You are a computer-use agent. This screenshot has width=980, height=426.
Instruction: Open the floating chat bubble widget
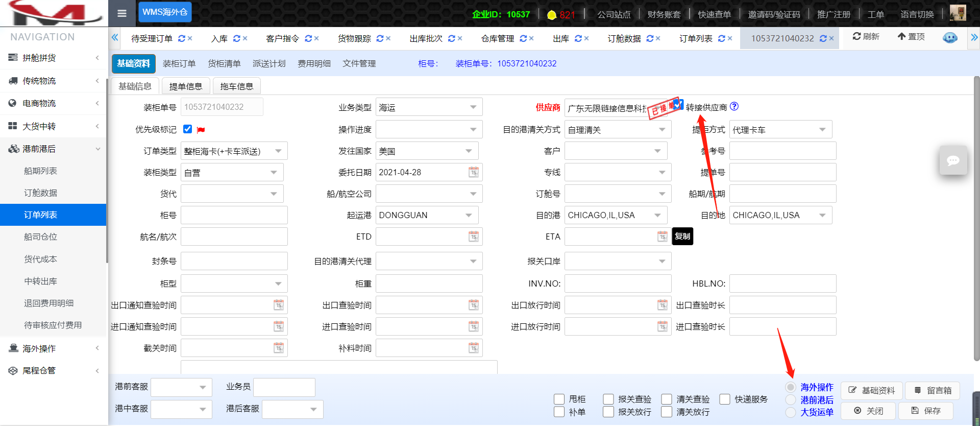pyautogui.click(x=953, y=160)
